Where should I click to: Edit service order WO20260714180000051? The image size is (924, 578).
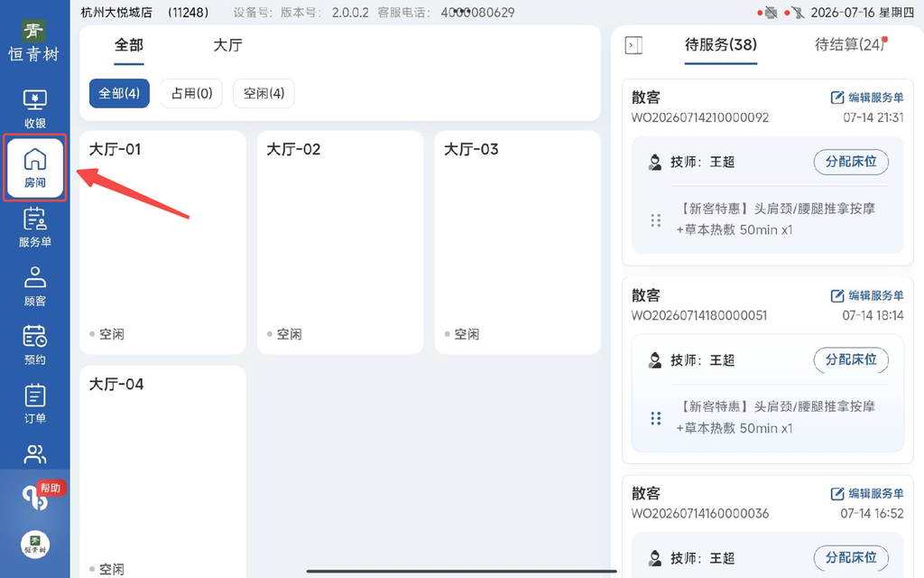pyautogui.click(x=867, y=295)
